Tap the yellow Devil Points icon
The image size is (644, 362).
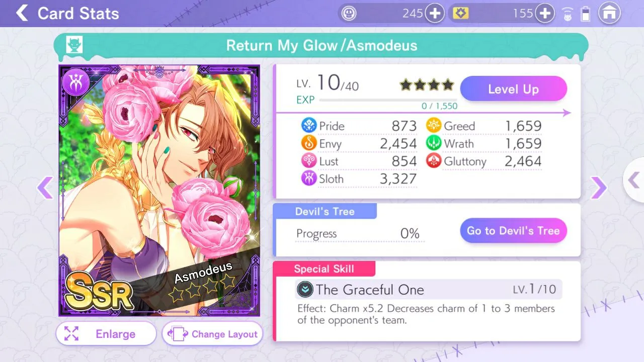460,13
